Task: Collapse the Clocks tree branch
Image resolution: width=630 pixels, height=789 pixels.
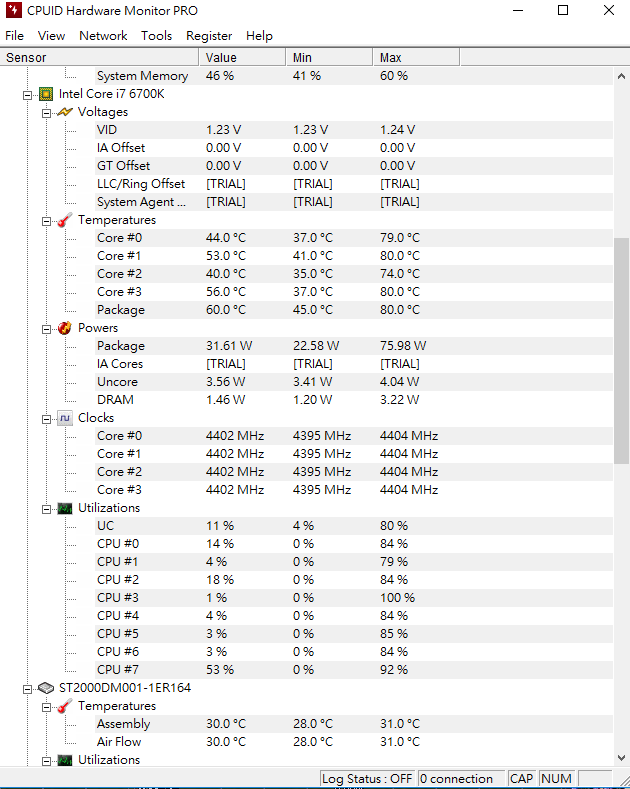Action: 46,418
